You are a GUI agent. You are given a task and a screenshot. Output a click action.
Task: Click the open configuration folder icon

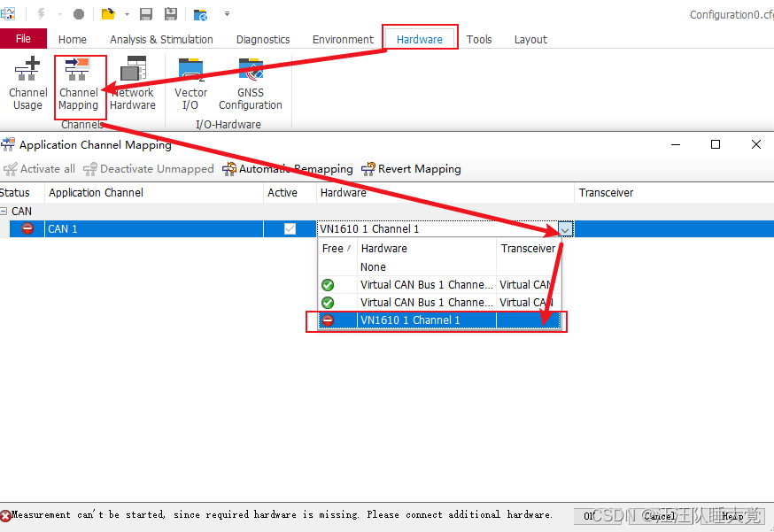[x=108, y=14]
